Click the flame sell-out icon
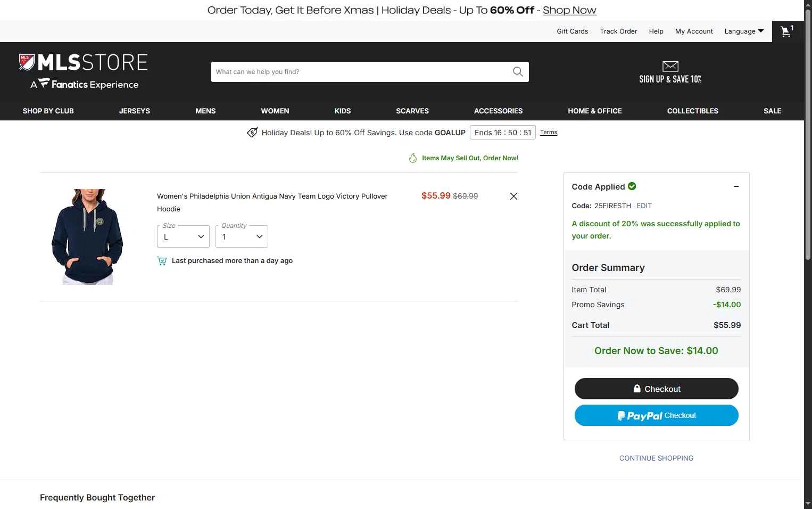This screenshot has width=812, height=509. click(413, 158)
